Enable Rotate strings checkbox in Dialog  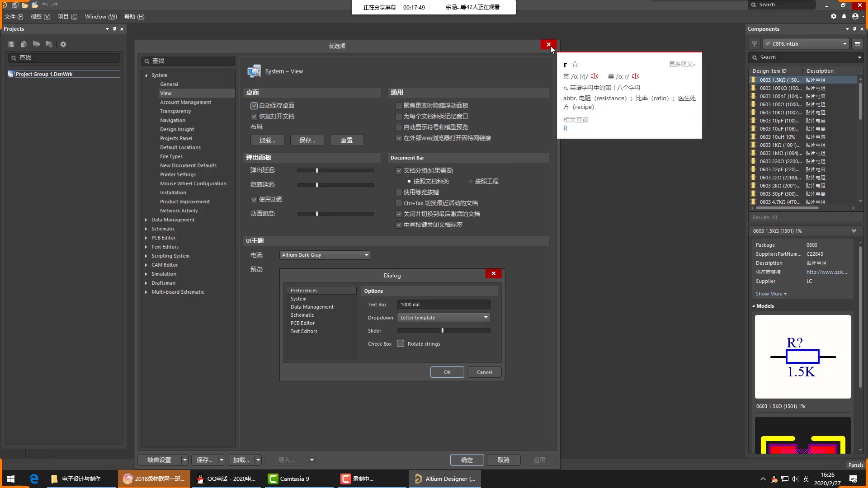point(401,343)
